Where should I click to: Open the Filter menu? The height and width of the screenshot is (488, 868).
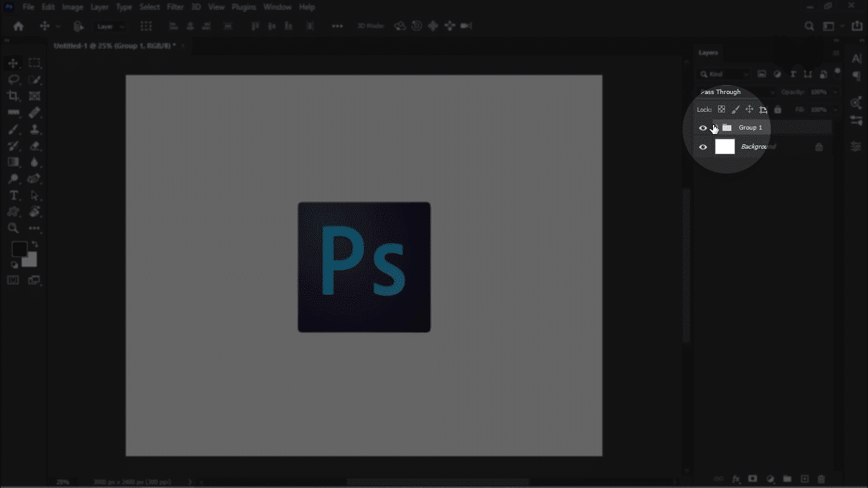pos(175,7)
